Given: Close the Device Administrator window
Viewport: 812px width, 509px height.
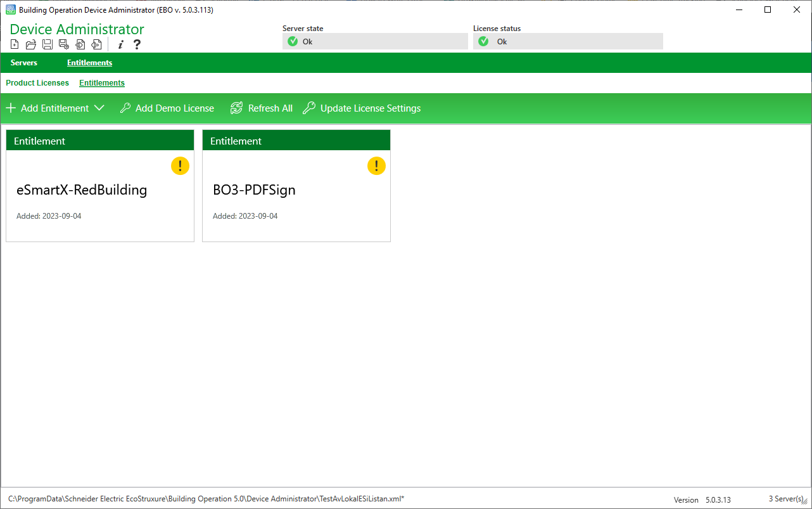Looking at the screenshot, I should pos(797,10).
